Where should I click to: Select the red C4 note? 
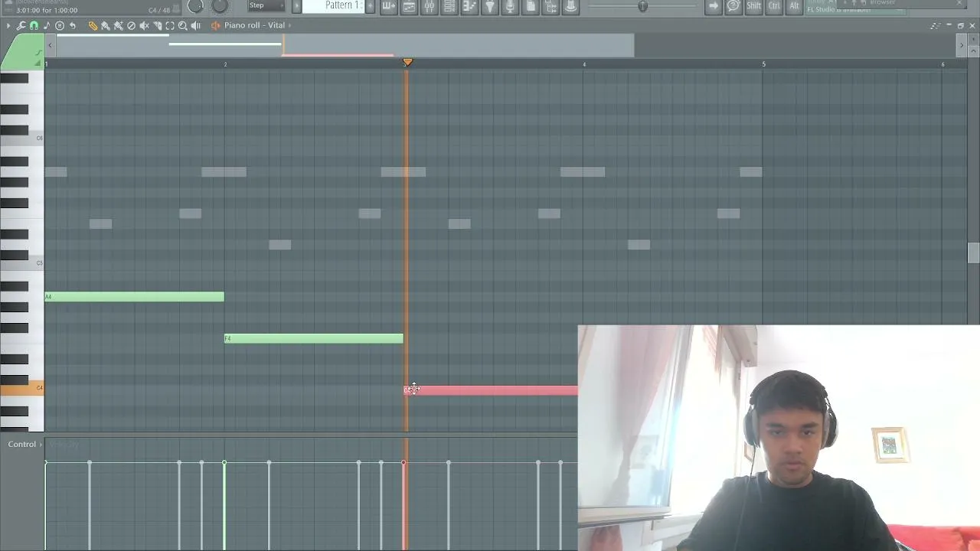click(x=491, y=390)
